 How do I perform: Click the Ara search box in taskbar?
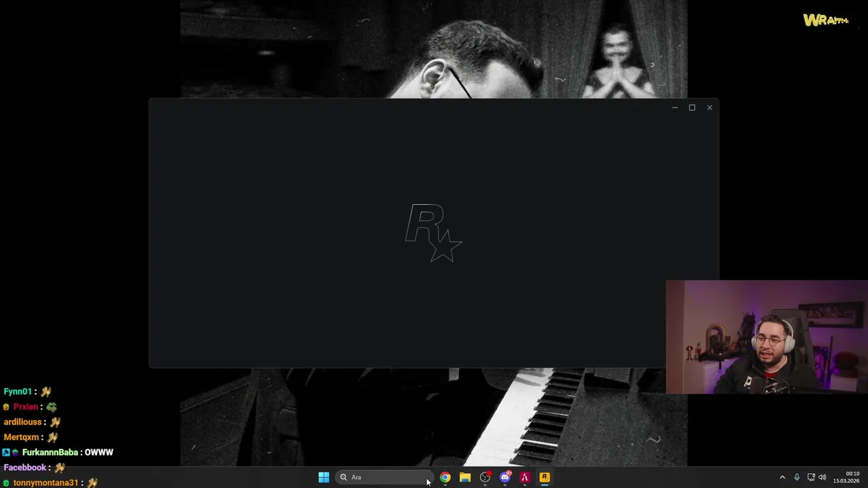[384, 477]
